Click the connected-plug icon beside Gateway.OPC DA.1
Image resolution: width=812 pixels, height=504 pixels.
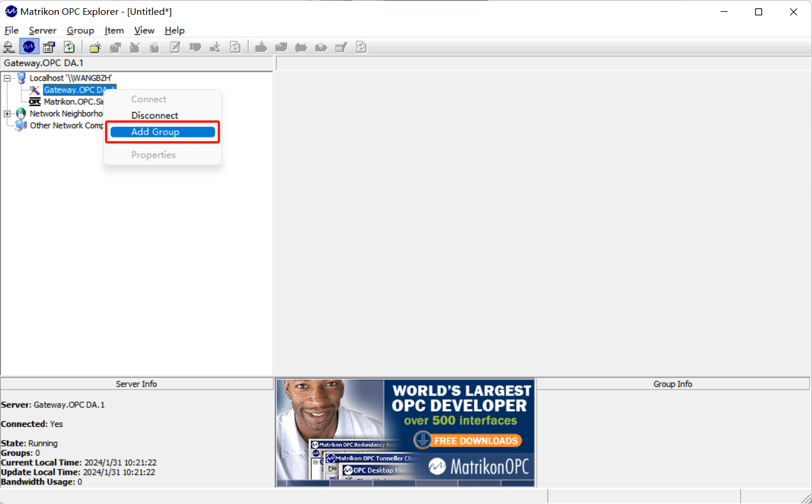(x=35, y=90)
